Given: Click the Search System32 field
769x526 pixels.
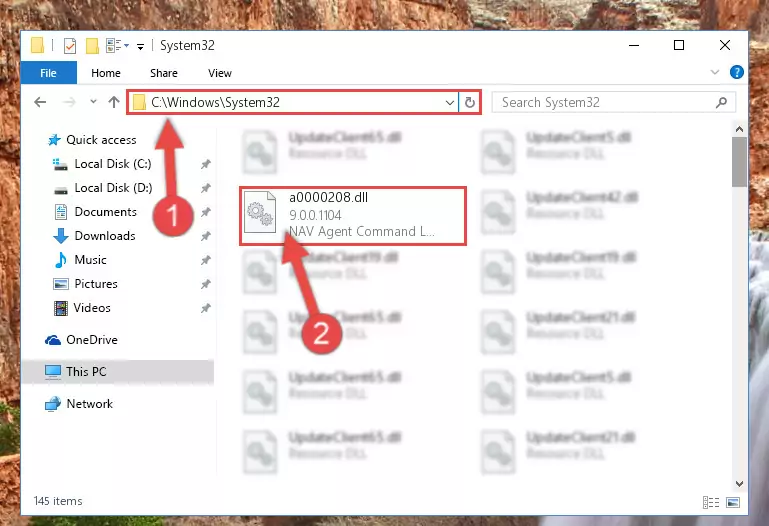Looking at the screenshot, I should [x=614, y=102].
